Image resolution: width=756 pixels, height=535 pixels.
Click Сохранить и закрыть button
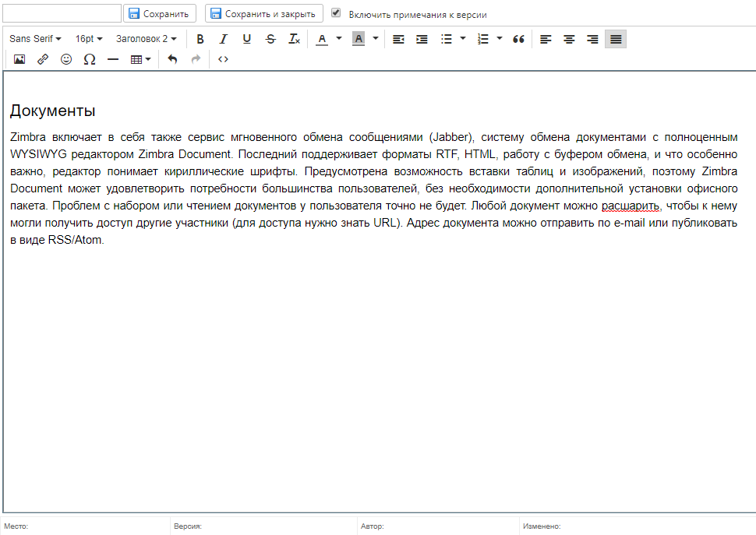263,13
